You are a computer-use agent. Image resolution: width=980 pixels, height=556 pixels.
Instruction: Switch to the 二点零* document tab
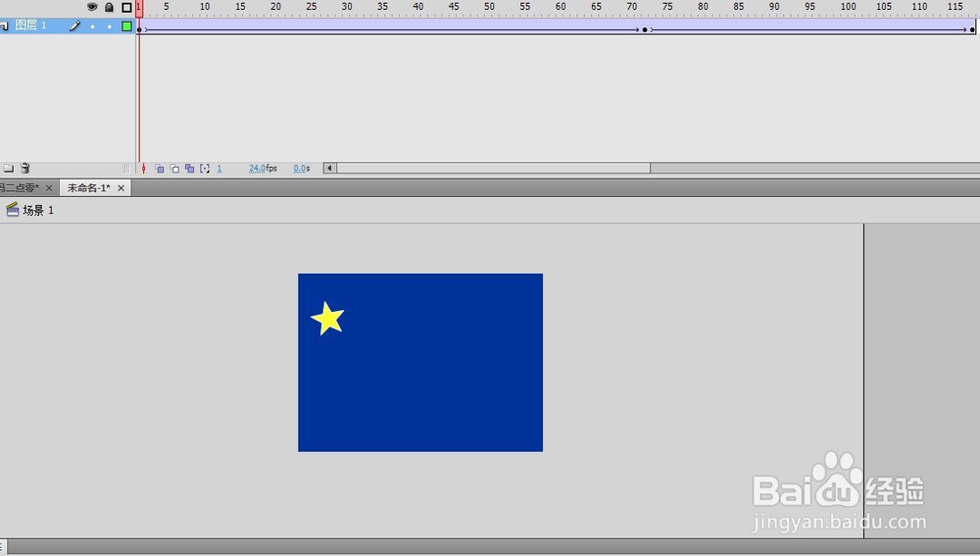20,187
